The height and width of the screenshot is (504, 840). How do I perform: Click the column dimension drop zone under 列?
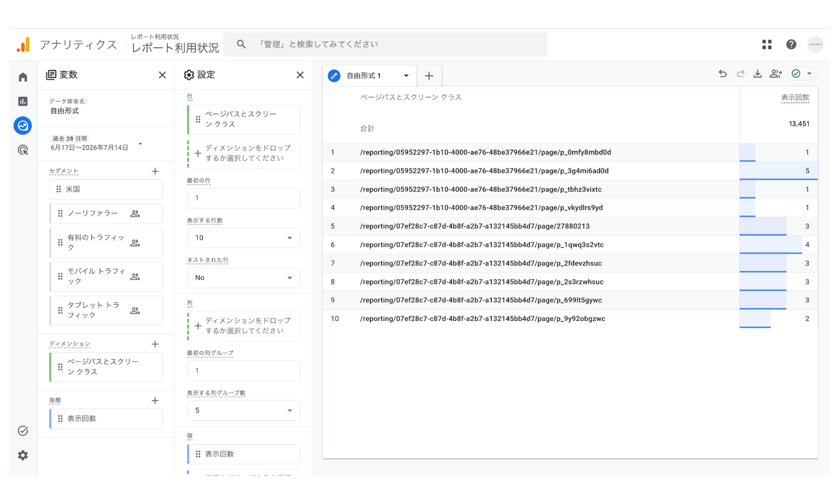tap(244, 326)
